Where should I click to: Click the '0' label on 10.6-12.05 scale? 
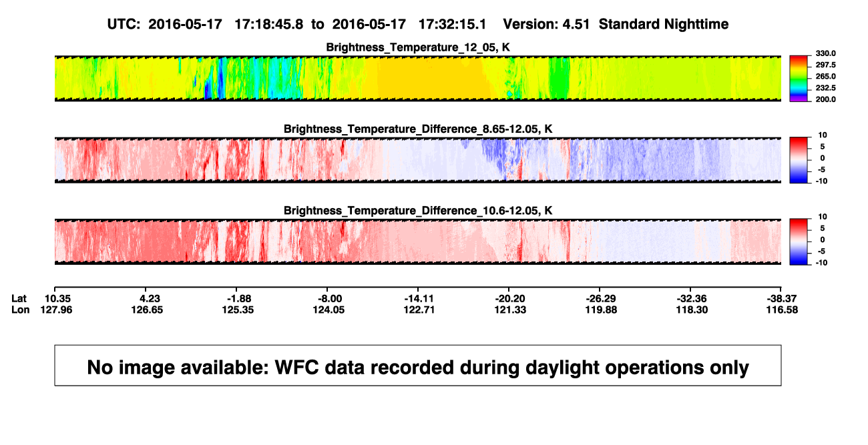823,240
